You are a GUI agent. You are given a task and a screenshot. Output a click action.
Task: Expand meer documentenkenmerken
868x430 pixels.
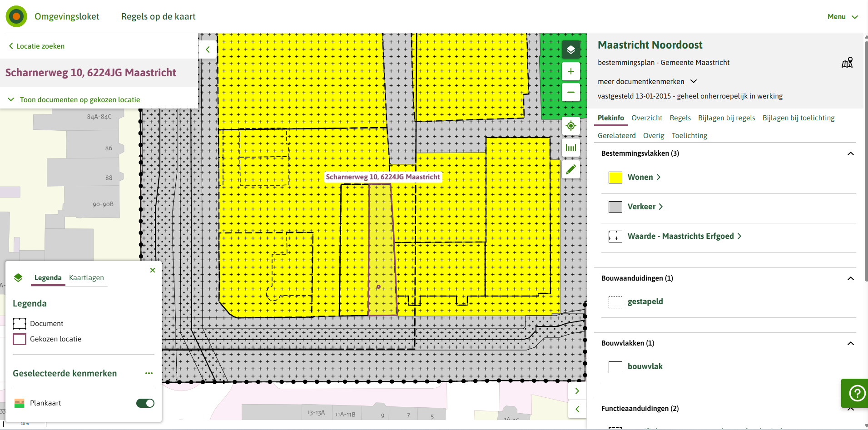[x=647, y=82]
